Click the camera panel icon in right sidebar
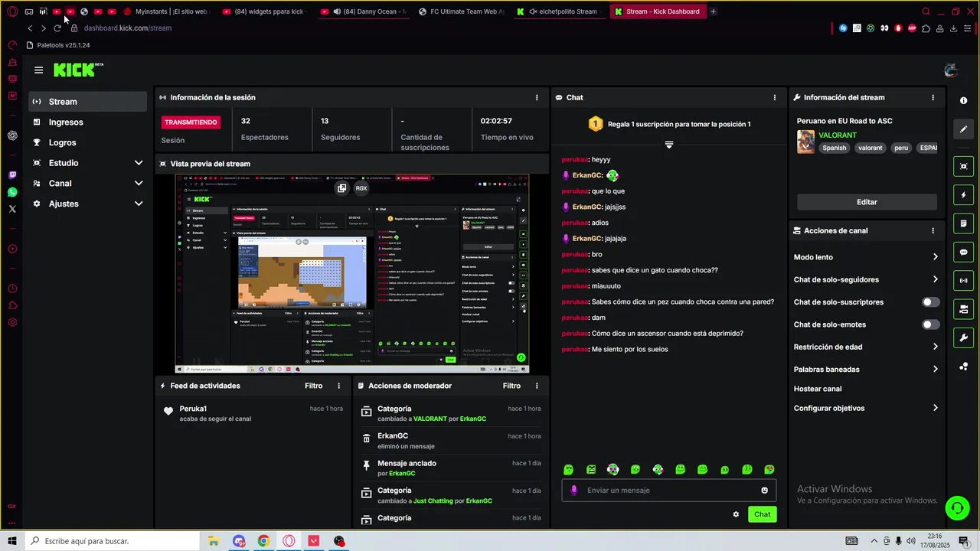The image size is (980, 551). (963, 309)
